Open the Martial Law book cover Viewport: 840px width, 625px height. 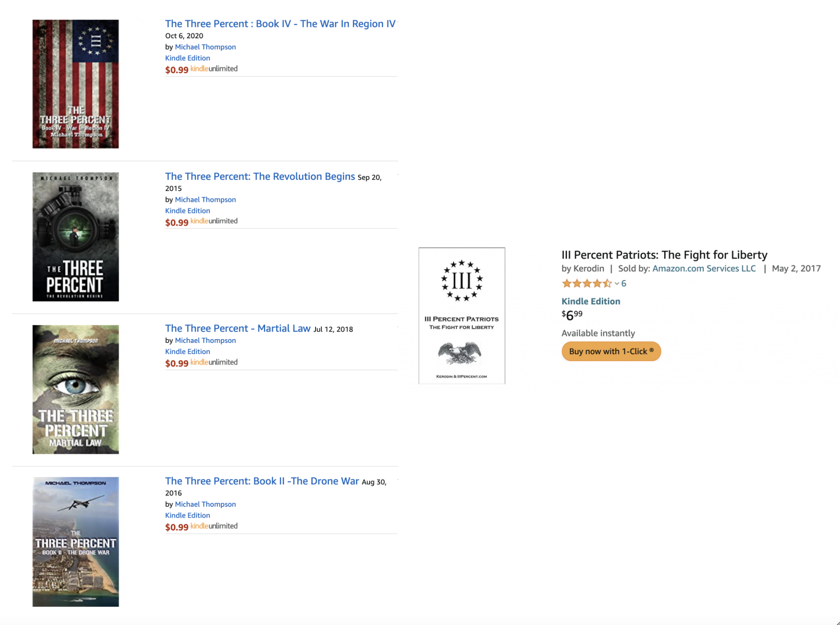point(75,389)
